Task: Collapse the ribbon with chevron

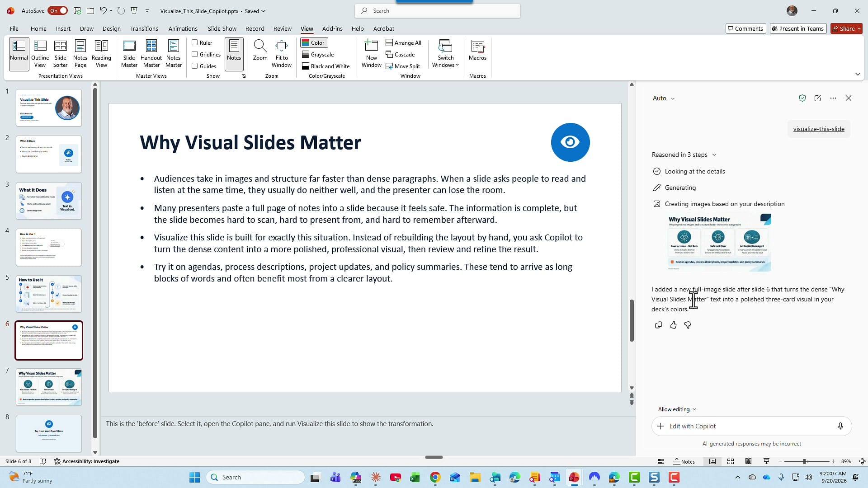Action: click(858, 74)
